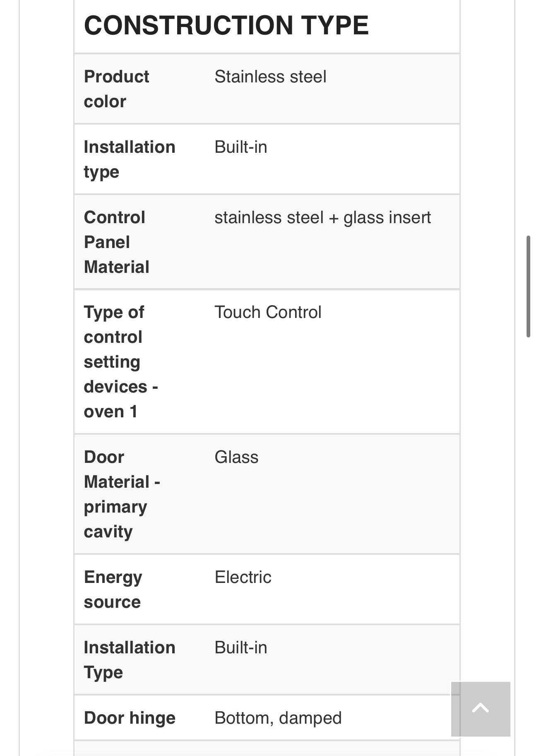Click Installation Type label above Door hinge
534x756 pixels.
129,660
